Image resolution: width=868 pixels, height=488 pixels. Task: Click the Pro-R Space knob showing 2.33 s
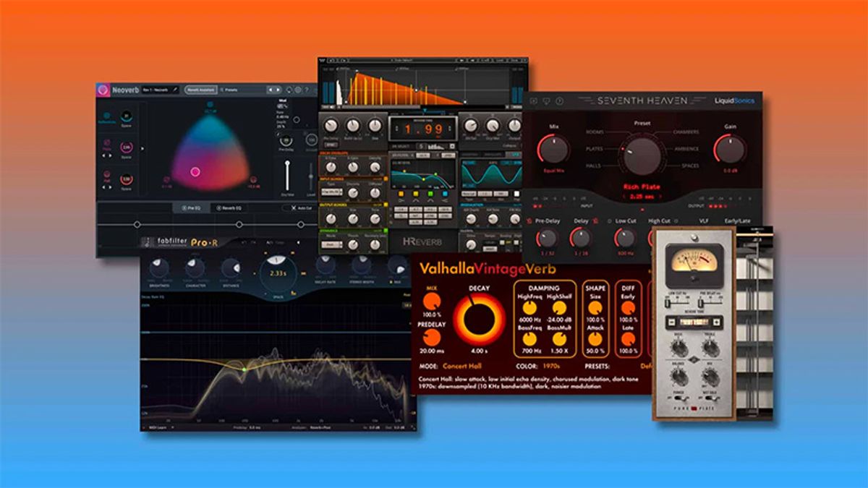(278, 274)
